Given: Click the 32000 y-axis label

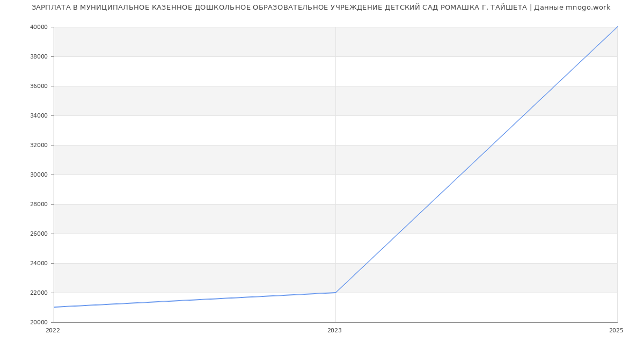Looking at the screenshot, I should 39,145.
